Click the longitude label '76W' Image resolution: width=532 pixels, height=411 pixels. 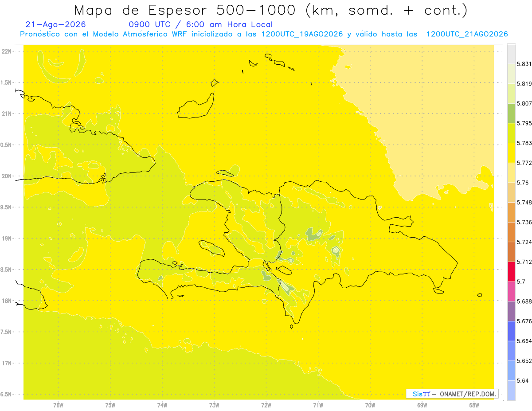pyautogui.click(x=58, y=405)
